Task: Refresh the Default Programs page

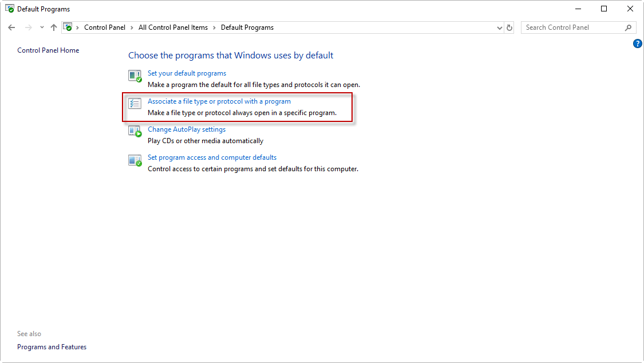Action: pyautogui.click(x=509, y=27)
